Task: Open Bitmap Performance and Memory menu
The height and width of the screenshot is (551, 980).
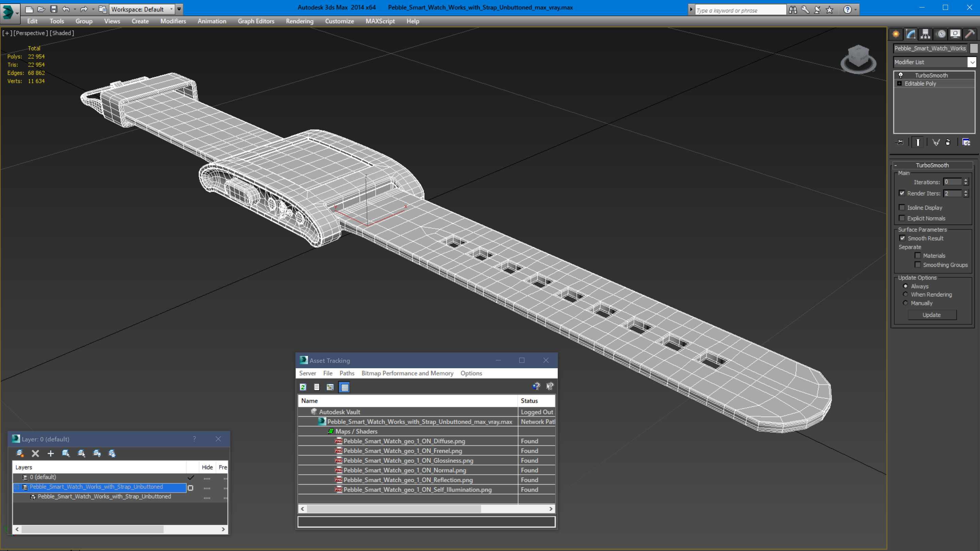Action: (407, 373)
